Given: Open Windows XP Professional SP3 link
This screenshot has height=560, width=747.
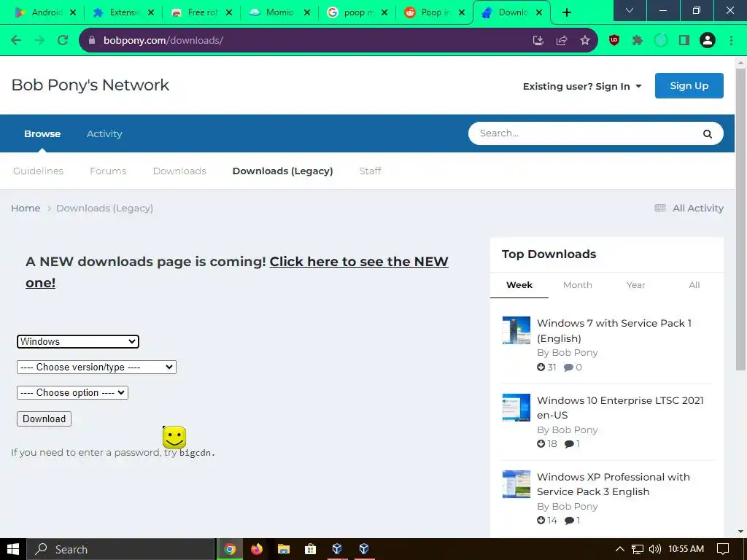Looking at the screenshot, I should pyautogui.click(x=613, y=484).
